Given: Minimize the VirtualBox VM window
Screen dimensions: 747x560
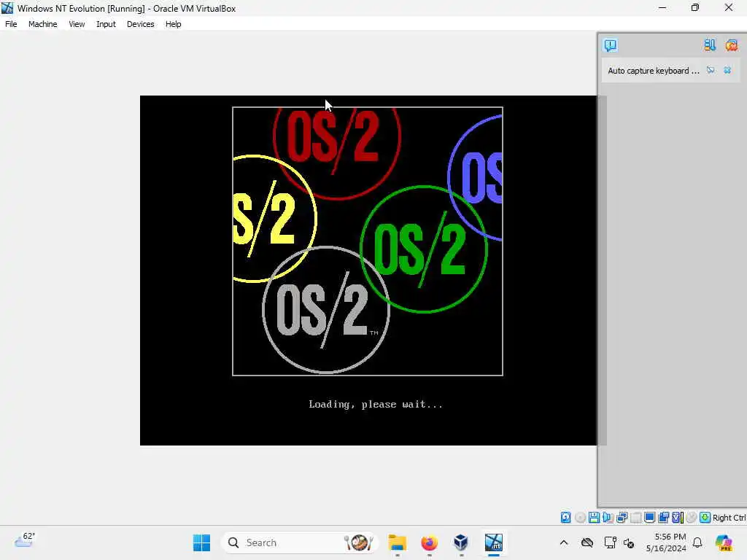Looking at the screenshot, I should coord(662,8).
